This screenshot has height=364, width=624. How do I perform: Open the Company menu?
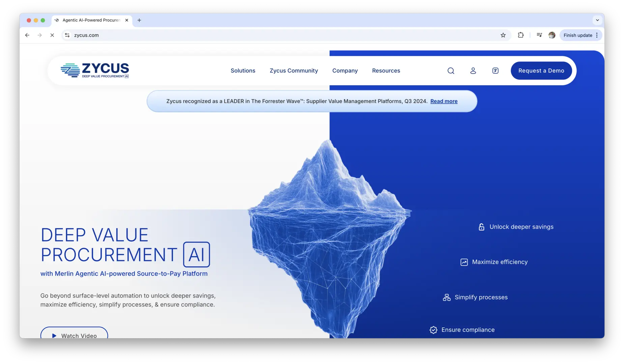pyautogui.click(x=345, y=71)
